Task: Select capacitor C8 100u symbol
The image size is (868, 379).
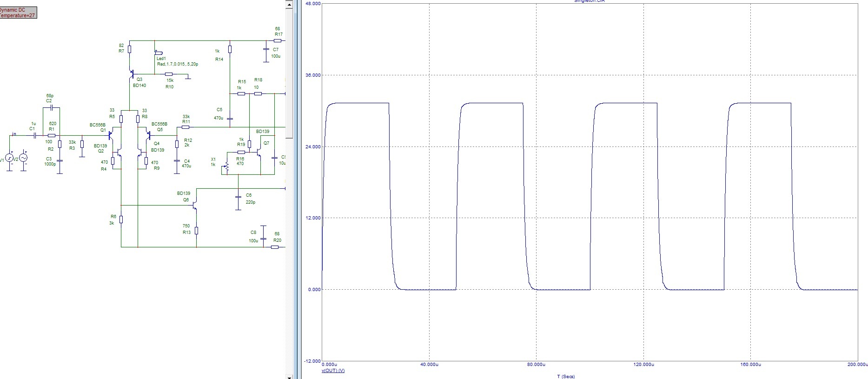Action: pyautogui.click(x=263, y=239)
